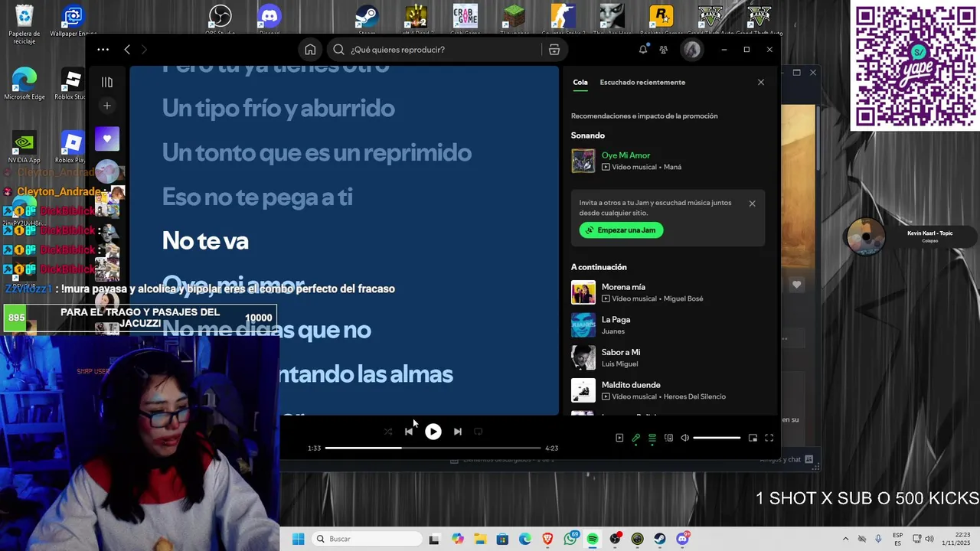Viewport: 980px width, 551px height.
Task: Open Amigos y chat in background window
Action: [x=787, y=460]
